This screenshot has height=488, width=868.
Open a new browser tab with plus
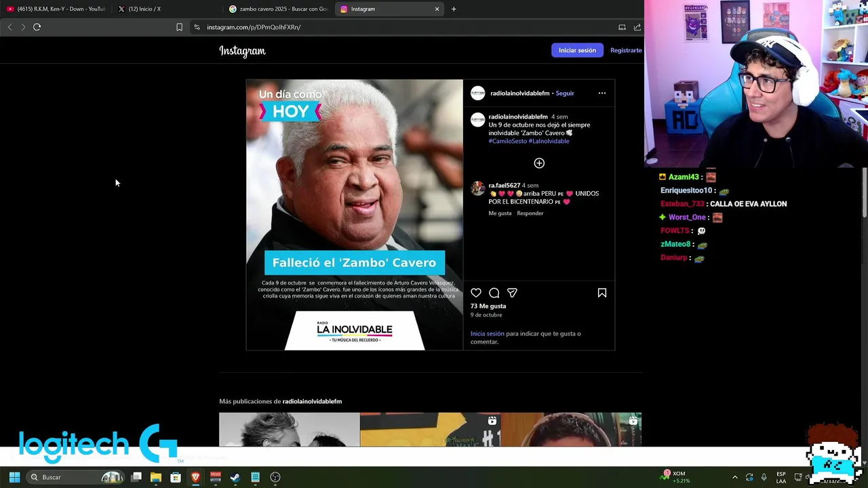click(454, 9)
